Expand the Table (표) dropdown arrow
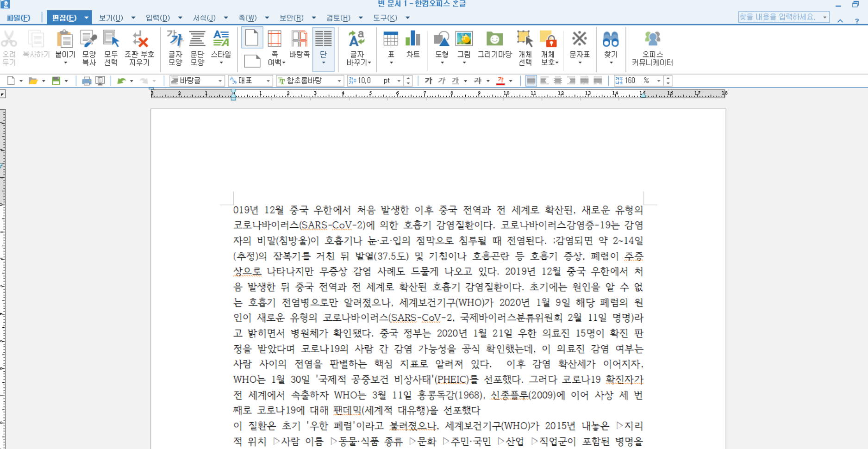Viewport: 868px width, 449px height. [x=391, y=62]
